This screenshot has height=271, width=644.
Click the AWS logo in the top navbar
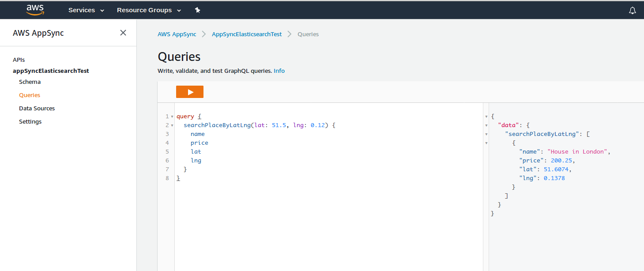click(35, 9)
